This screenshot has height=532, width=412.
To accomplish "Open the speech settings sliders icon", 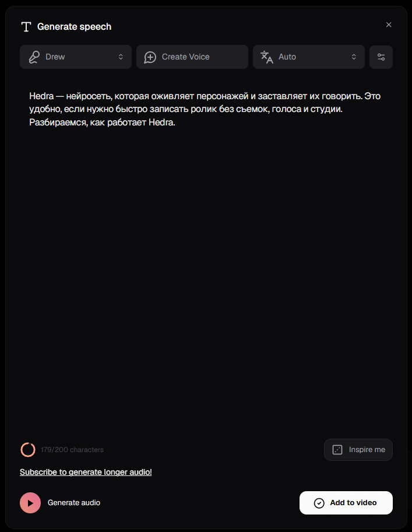I will click(x=381, y=57).
